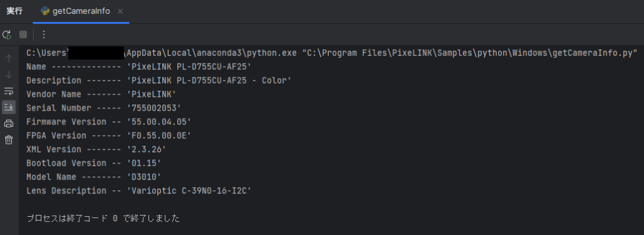Click the python.exe command line text
644x235 pixels.
[332, 53]
